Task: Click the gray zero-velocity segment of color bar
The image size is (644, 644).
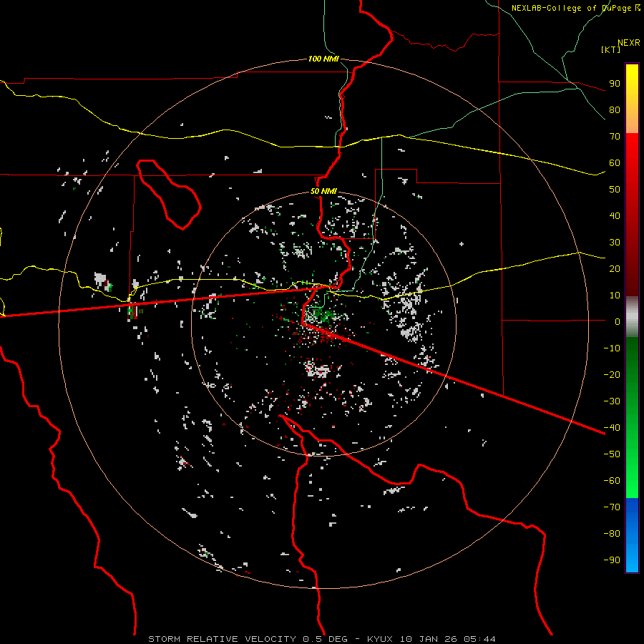Action: pyautogui.click(x=632, y=317)
